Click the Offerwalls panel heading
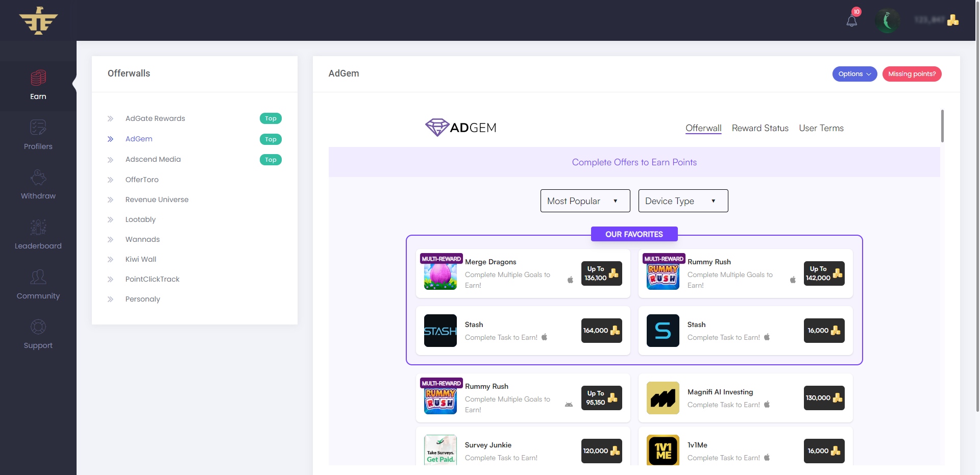The image size is (980, 475). [x=129, y=73]
